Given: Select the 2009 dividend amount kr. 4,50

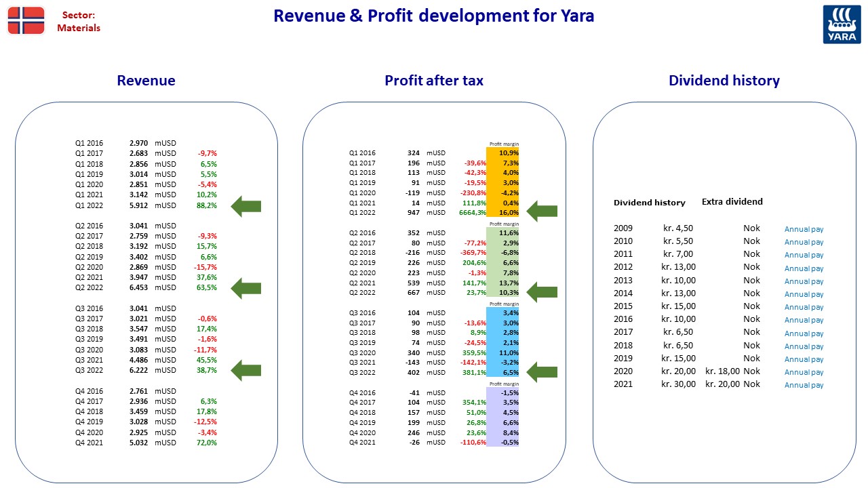Looking at the screenshot, I should click(x=678, y=228).
